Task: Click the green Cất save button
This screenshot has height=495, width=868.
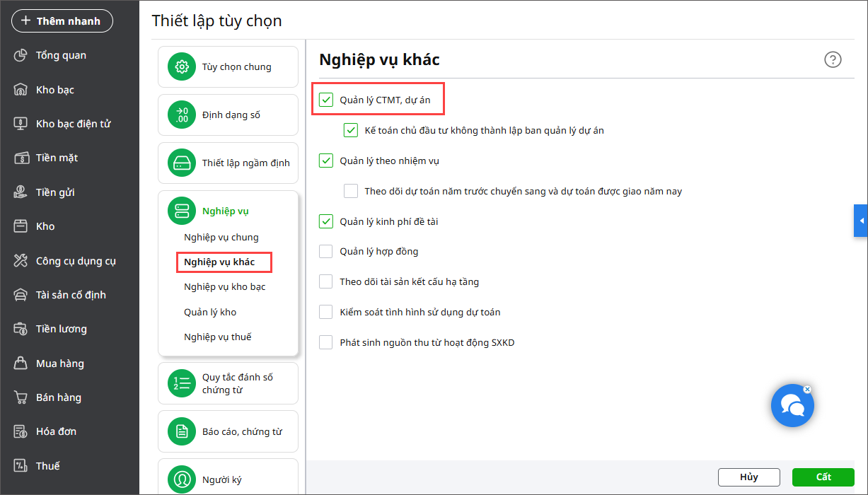Action: [x=823, y=477]
